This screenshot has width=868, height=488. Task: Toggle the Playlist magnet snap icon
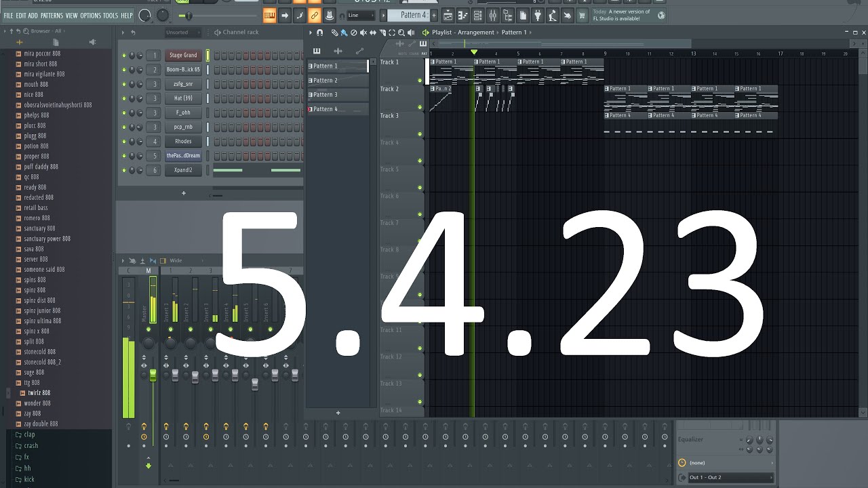(319, 32)
